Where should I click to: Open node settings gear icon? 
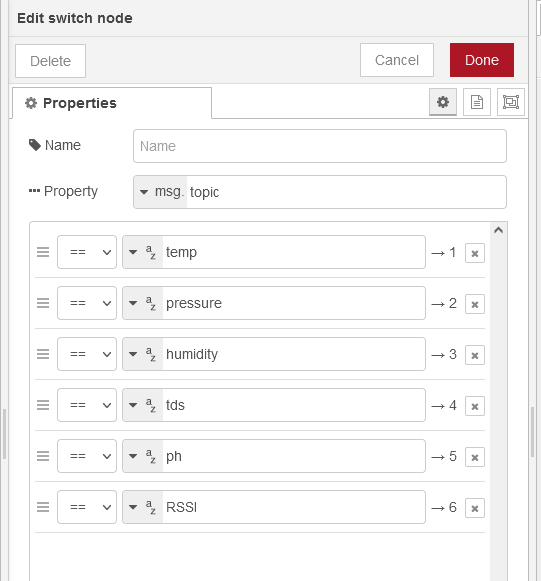click(442, 102)
